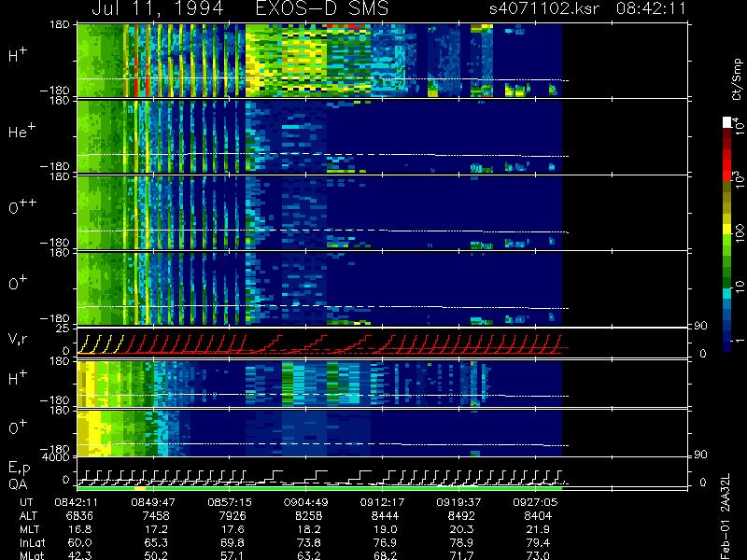Click the MLT value 16.8
This screenshot has width=747, height=560.
(79, 529)
